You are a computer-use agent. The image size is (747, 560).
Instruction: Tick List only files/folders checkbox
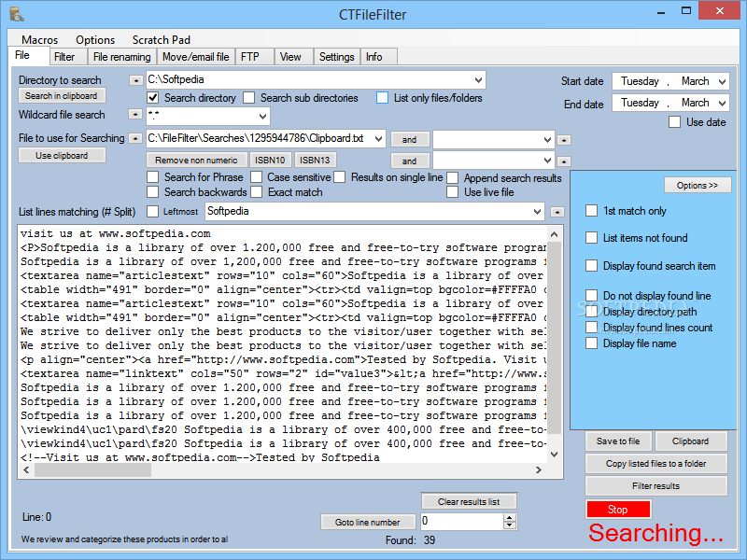click(382, 98)
